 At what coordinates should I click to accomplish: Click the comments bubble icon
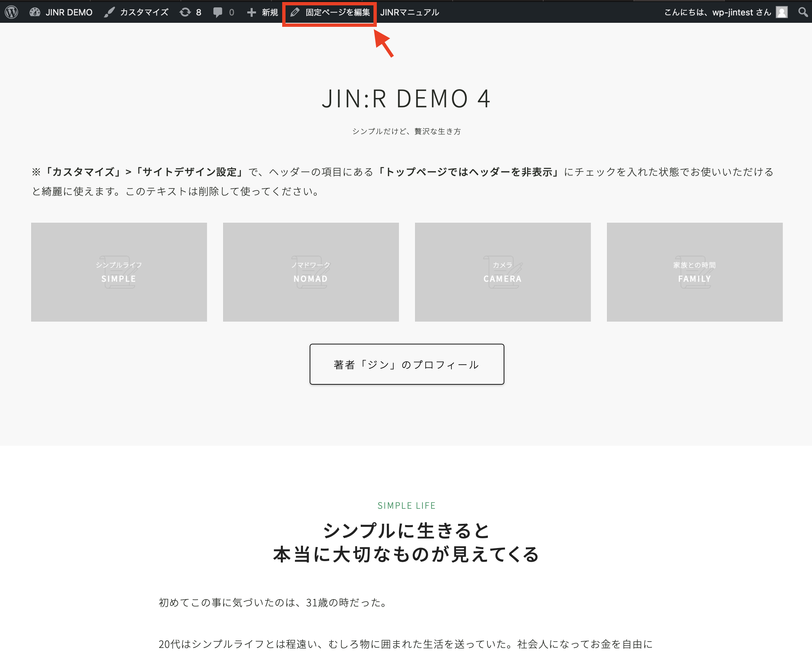point(218,12)
